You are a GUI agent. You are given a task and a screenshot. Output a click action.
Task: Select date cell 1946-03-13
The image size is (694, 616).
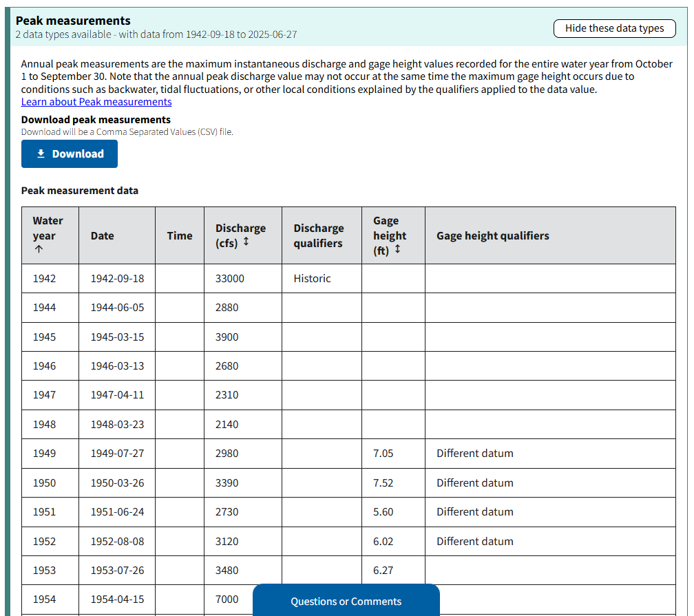117,366
